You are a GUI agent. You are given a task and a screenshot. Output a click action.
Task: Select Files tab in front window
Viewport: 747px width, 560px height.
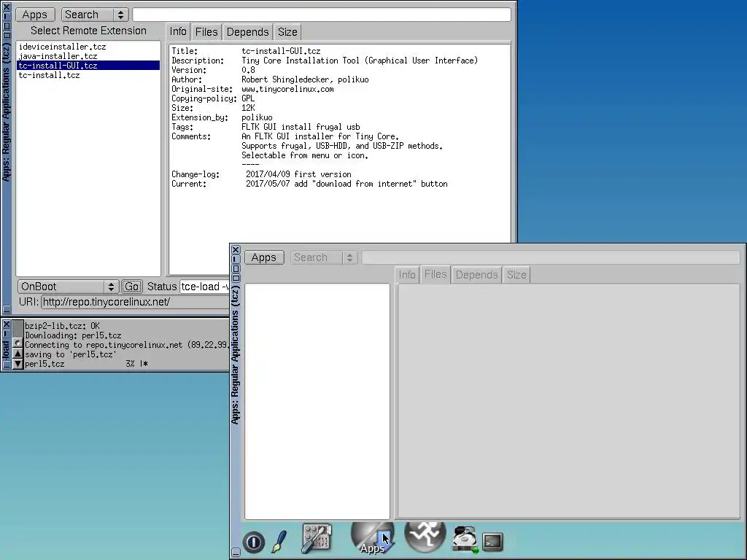[436, 274]
